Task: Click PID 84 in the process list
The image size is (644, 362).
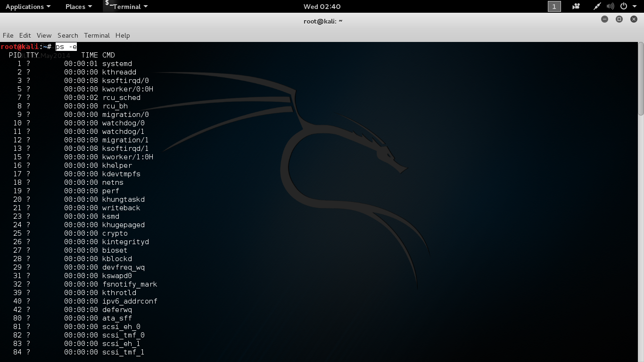Action: [17, 352]
